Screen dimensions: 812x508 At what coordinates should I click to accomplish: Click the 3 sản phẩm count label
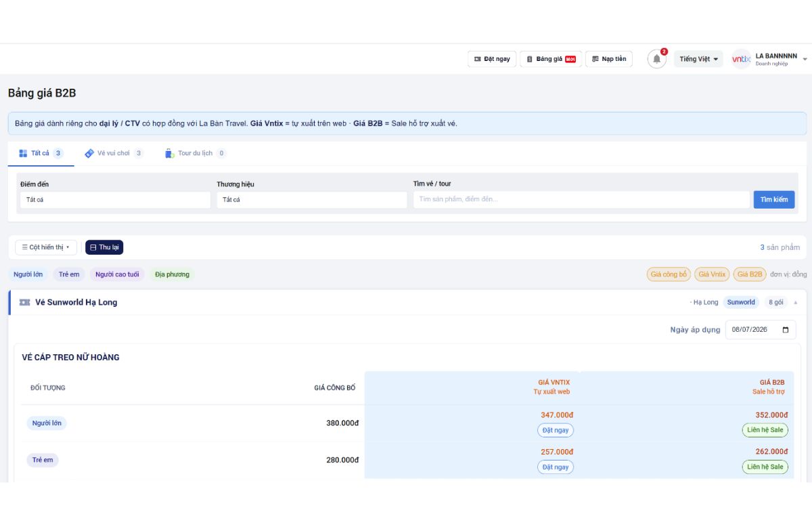click(x=780, y=247)
